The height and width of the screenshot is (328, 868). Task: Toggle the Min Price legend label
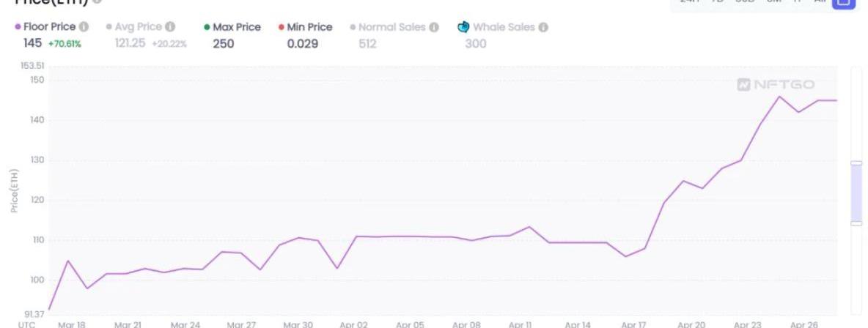tap(309, 27)
